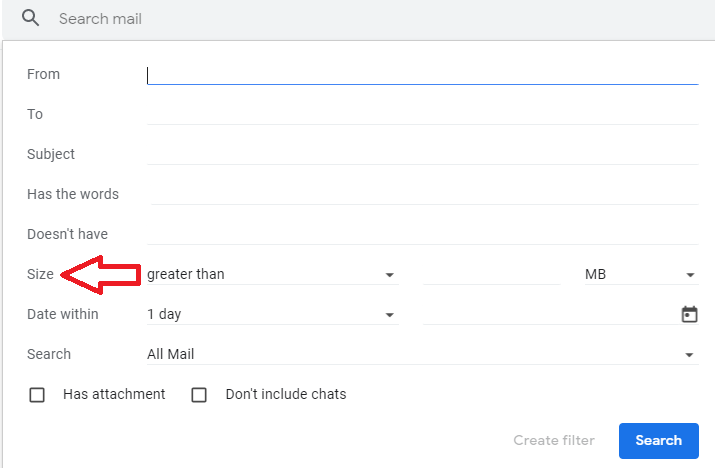Viewport: 715px width, 468px height.
Task: Enable the Has attachment checkbox
Action: [37, 395]
